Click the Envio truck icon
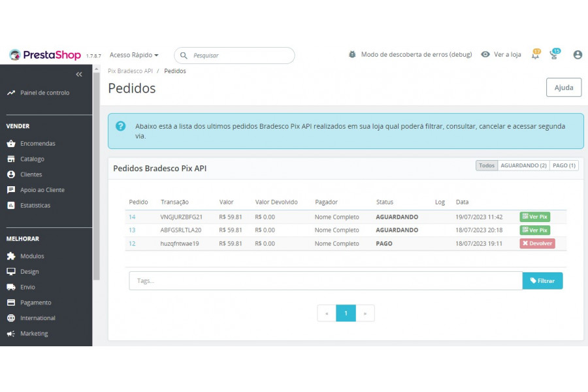Image resolution: width=588 pixels, height=392 pixels. tap(11, 287)
